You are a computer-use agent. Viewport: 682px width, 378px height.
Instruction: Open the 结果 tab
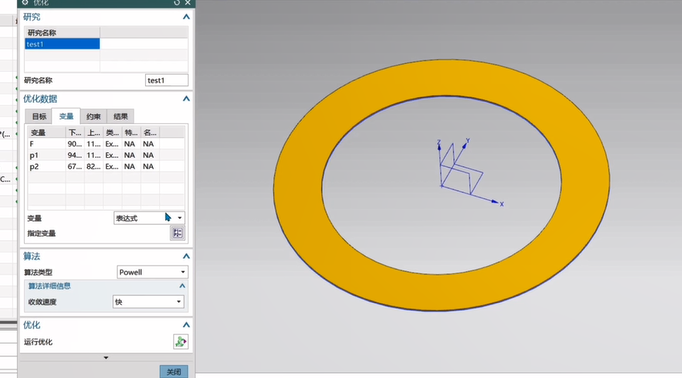point(120,116)
